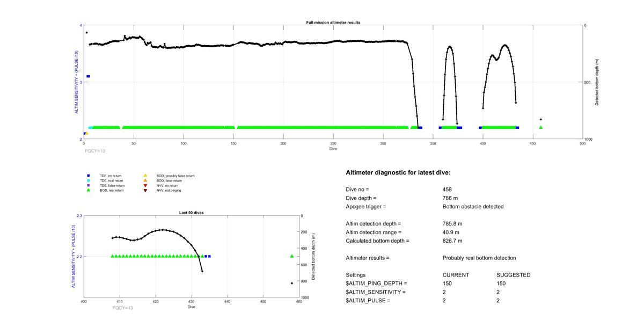Click the 'Calculated bottom depth =' label
This screenshot has height=334, width=644.
point(377,241)
